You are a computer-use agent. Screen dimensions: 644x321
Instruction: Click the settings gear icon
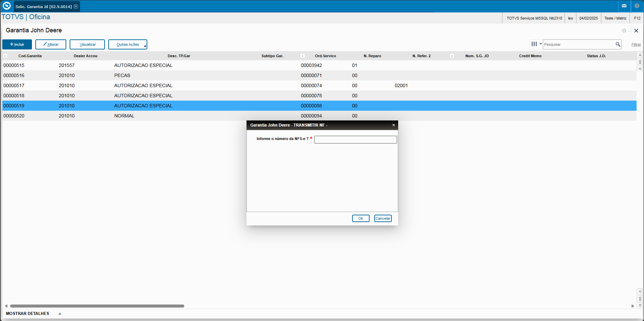coord(624,31)
